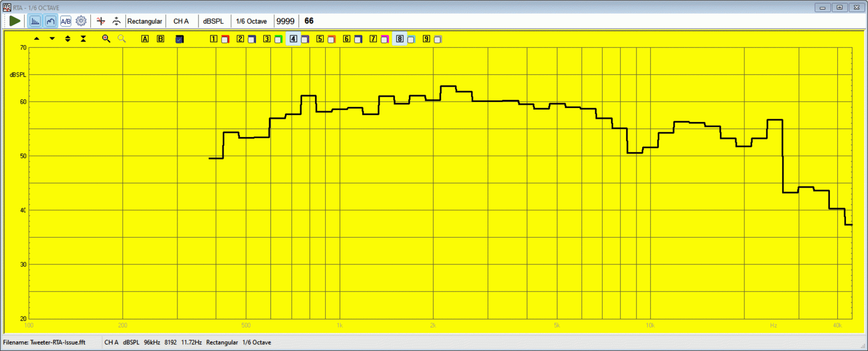Screen dimensions: 868x351
Task: Open the CH A channel selector
Action: point(181,21)
